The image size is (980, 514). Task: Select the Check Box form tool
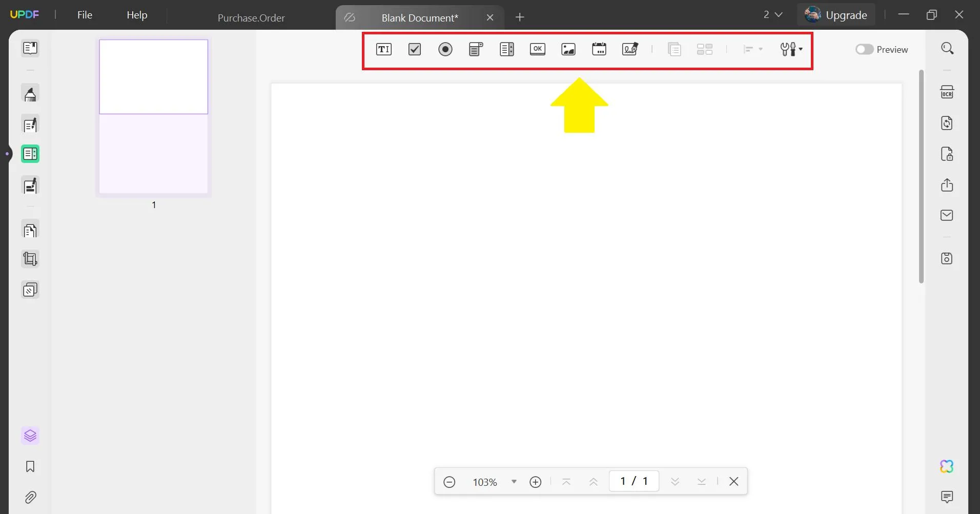(x=414, y=49)
